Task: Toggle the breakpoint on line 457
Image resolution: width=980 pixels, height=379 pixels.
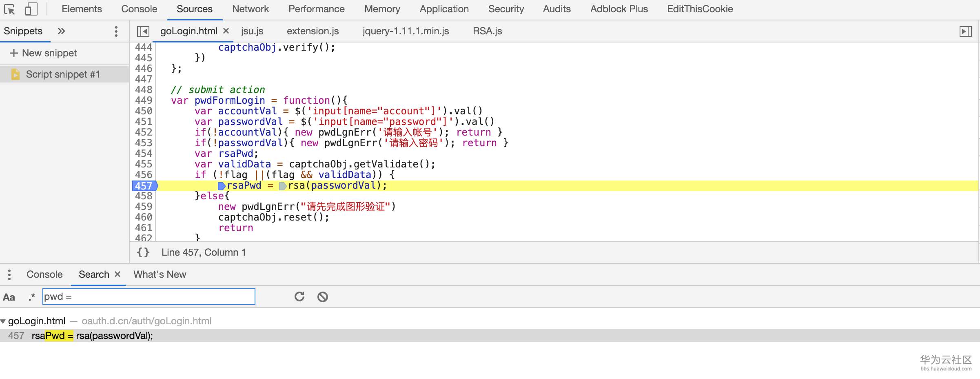Action: [x=144, y=186]
